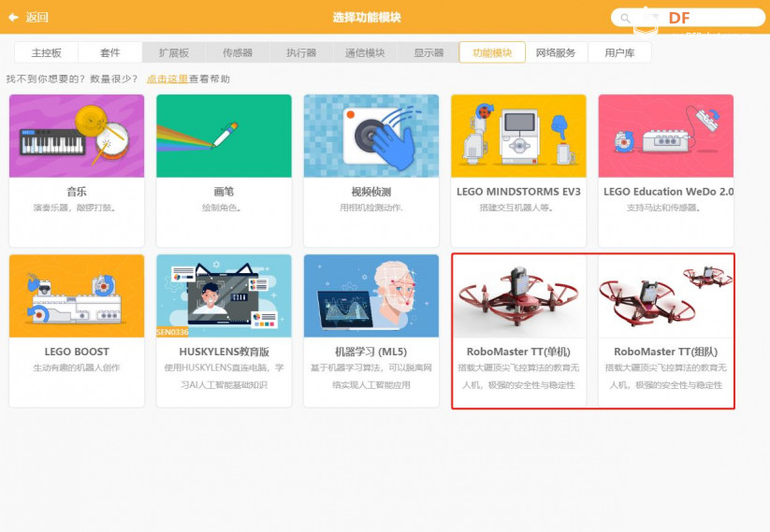Focus the search input field

pyautogui.click(x=688, y=18)
